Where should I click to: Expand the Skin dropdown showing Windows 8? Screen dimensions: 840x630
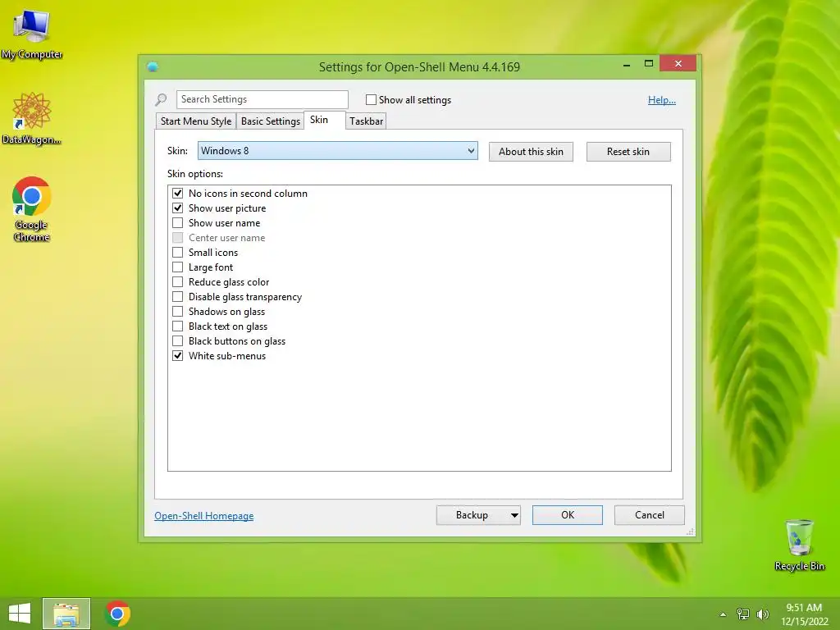[338, 151]
